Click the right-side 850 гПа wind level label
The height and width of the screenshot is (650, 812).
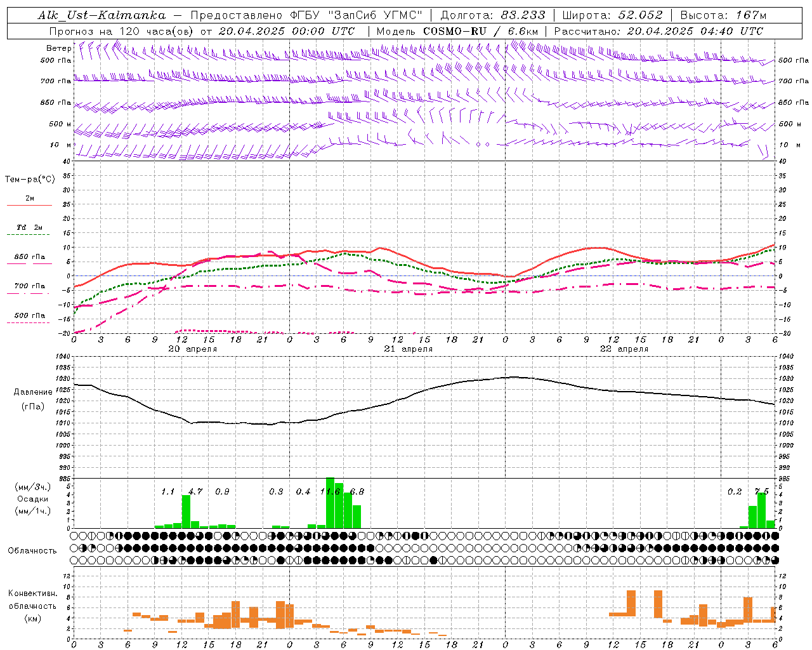[794, 103]
